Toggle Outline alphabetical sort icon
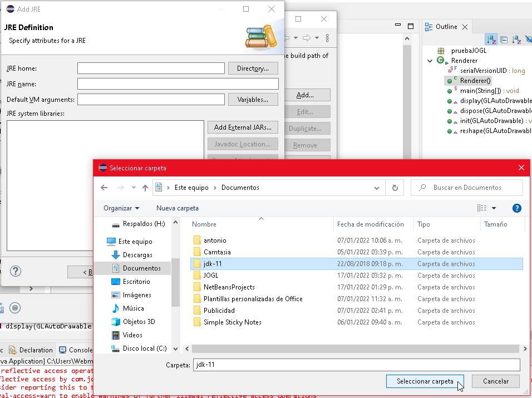The width and height of the screenshot is (532, 398). click(x=491, y=40)
